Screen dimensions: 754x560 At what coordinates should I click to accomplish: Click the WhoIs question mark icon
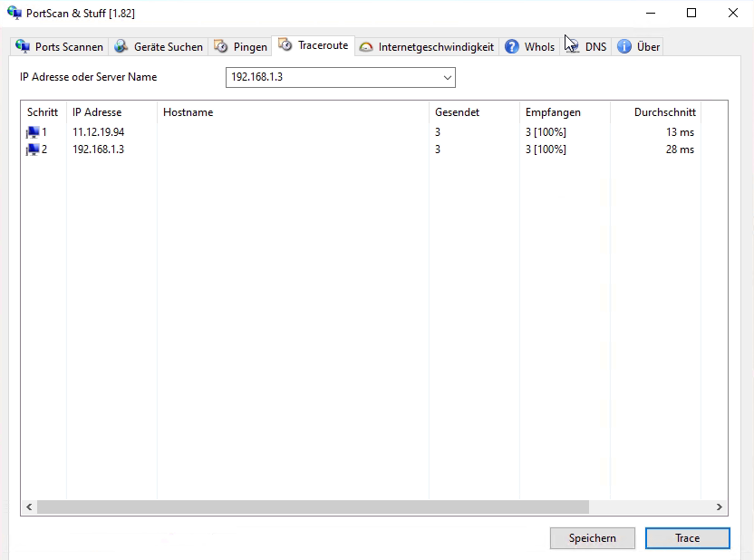pos(512,46)
